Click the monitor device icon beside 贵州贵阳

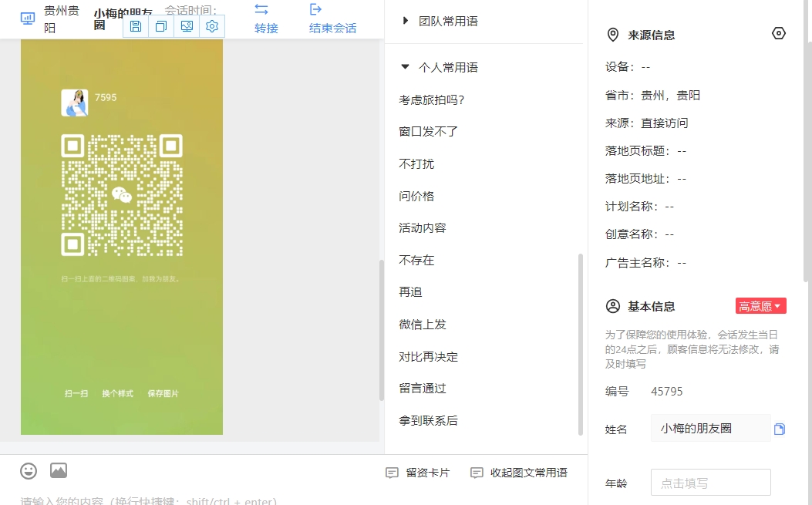[28, 19]
